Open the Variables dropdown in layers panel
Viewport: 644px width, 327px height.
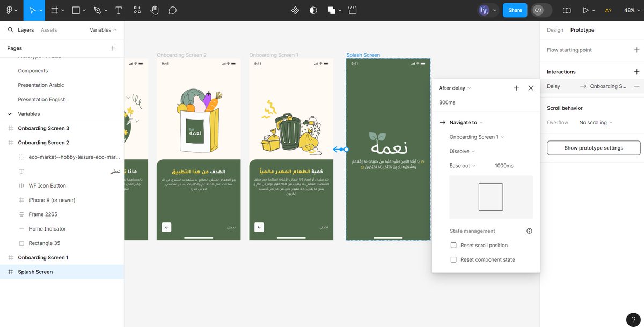(103, 30)
